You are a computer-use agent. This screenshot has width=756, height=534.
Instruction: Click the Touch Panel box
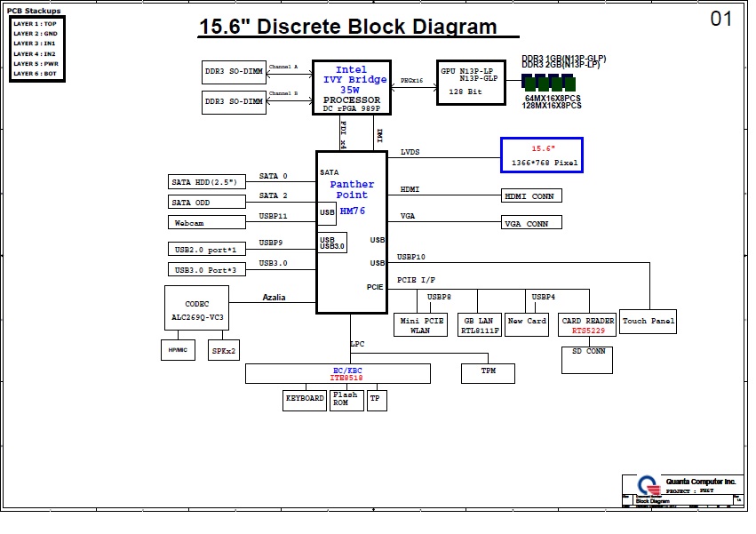(x=648, y=322)
